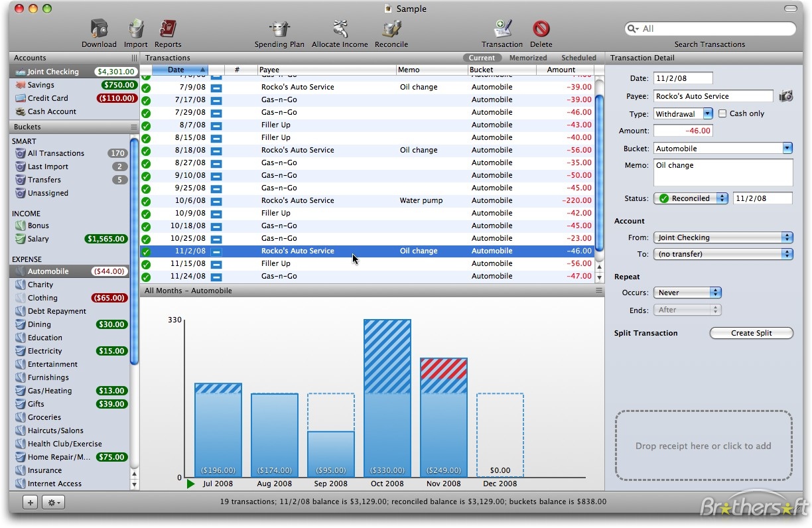Image resolution: width=812 pixels, height=528 pixels.
Task: Add a new Transaction from toolbar
Action: coord(502,30)
